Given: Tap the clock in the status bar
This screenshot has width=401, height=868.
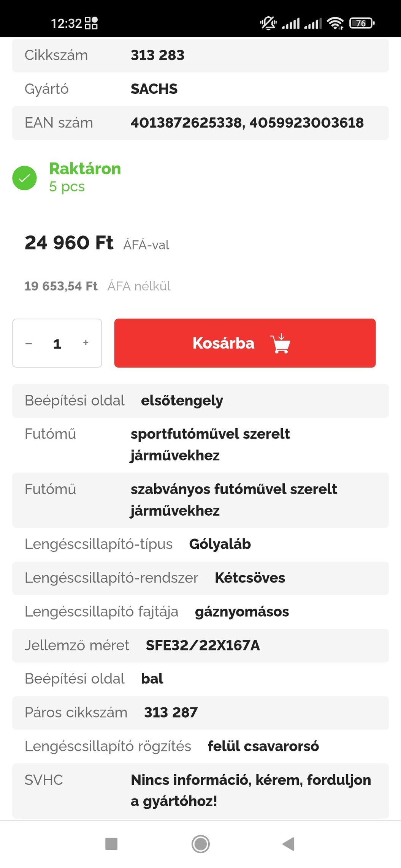Looking at the screenshot, I should 66,24.
